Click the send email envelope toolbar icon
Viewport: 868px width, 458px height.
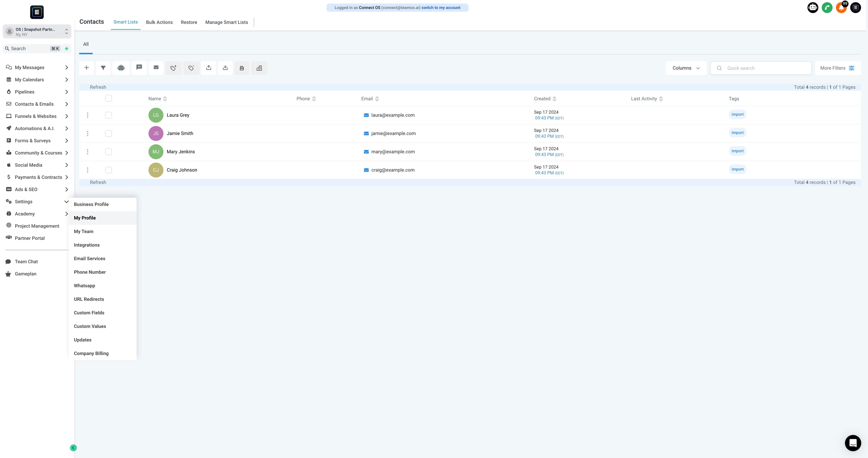tap(156, 68)
